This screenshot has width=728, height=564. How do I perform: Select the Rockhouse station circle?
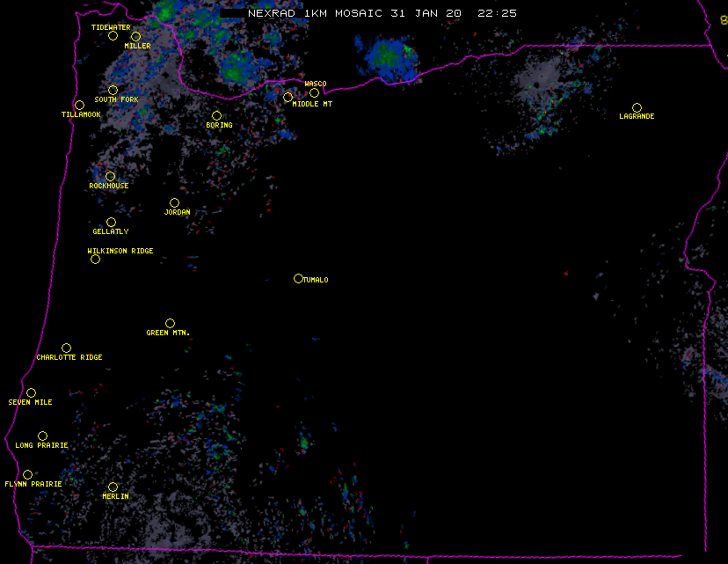(110, 176)
